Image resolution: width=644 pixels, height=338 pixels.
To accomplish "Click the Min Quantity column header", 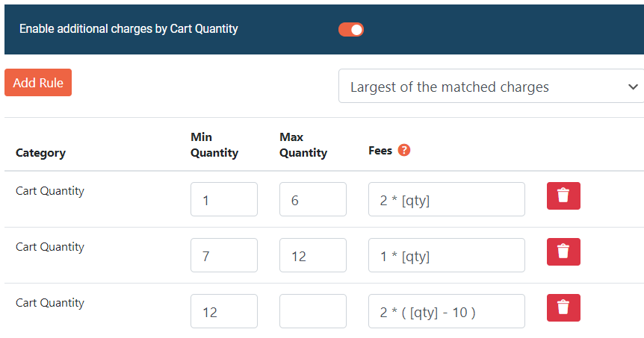I will (x=214, y=145).
